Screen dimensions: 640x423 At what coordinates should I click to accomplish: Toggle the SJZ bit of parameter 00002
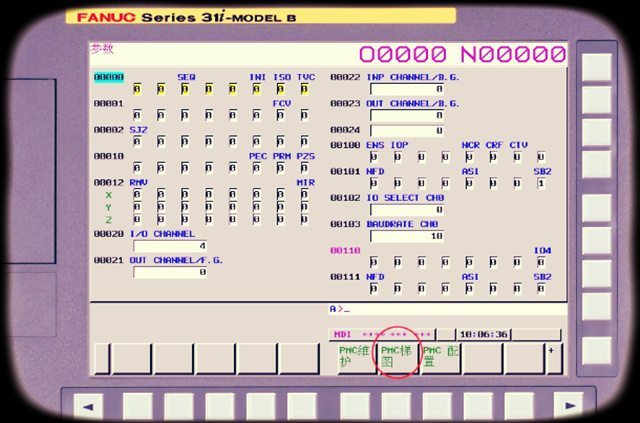[x=137, y=142]
